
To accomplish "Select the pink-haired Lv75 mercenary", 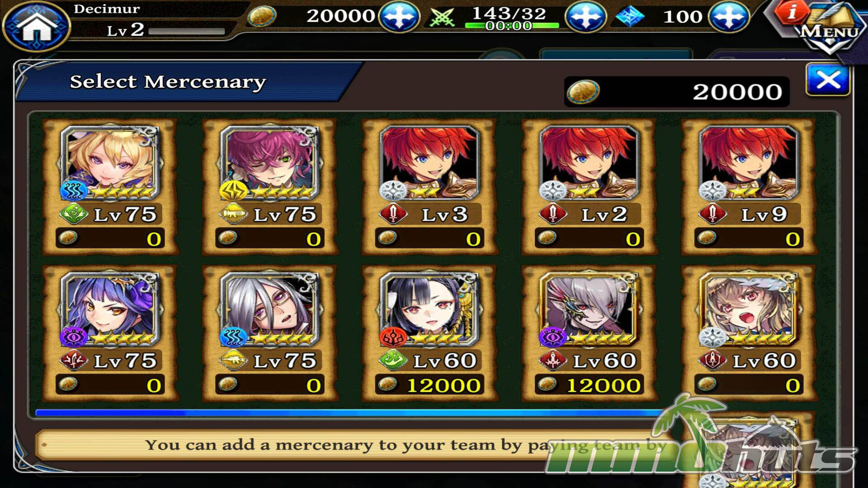I will pos(269,187).
